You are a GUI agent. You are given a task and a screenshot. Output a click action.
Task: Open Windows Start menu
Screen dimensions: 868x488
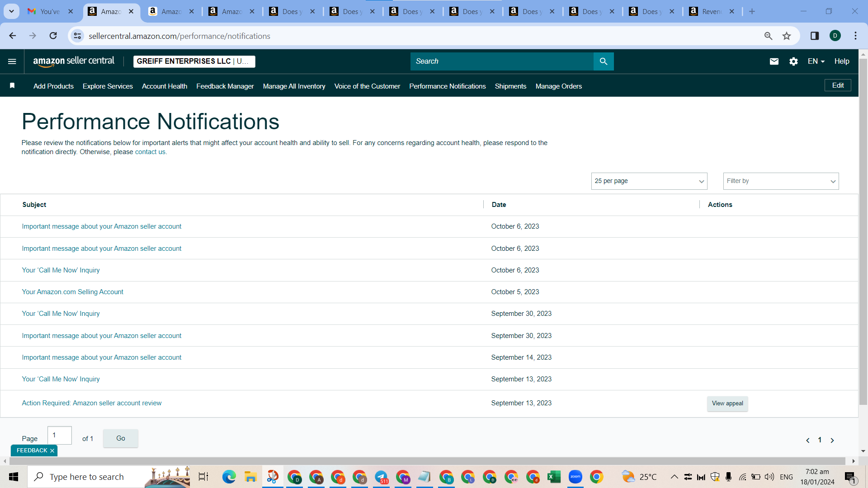point(14,477)
